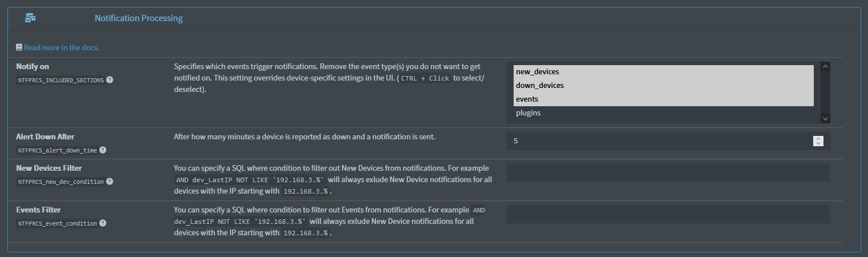
Task: Open the Read more in the docs link
Action: pos(62,47)
